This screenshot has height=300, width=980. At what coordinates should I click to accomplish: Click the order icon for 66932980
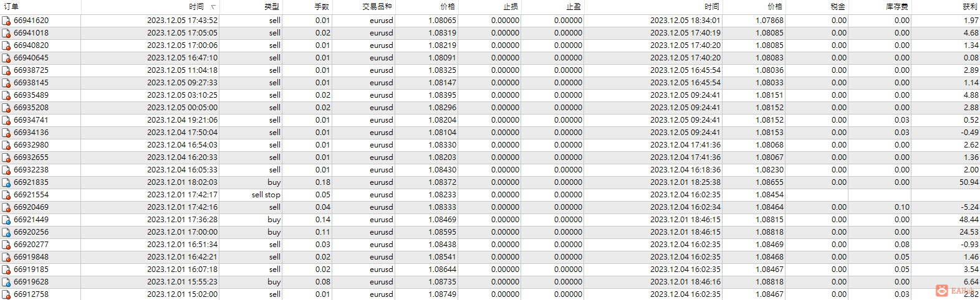coord(6,145)
